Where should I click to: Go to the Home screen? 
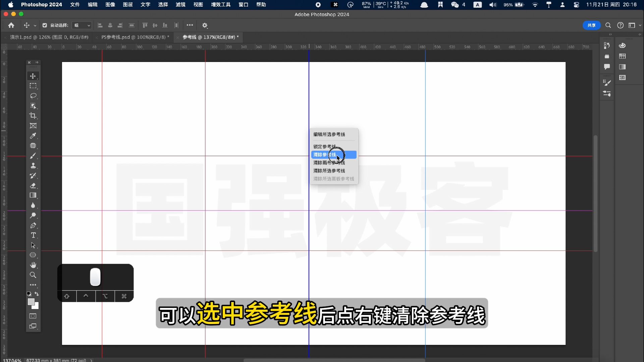[x=11, y=25]
